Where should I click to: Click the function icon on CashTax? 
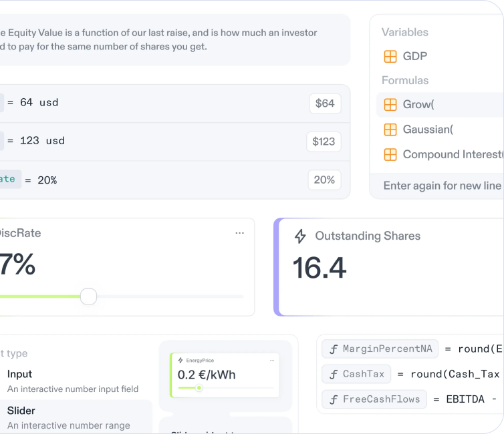click(333, 375)
